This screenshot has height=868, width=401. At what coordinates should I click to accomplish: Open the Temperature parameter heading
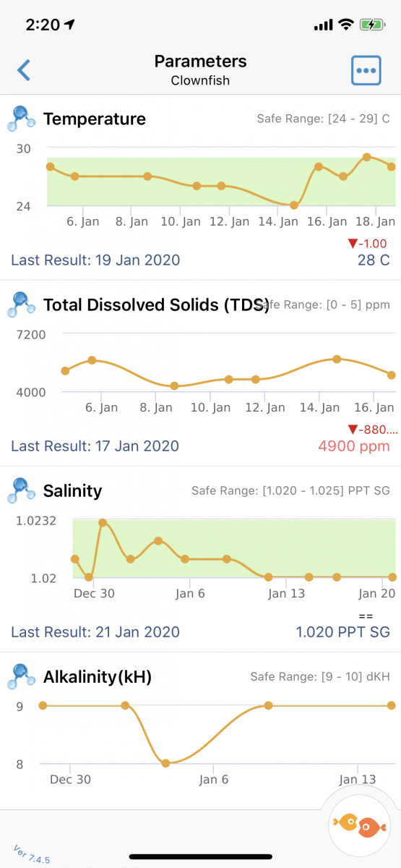(x=95, y=119)
